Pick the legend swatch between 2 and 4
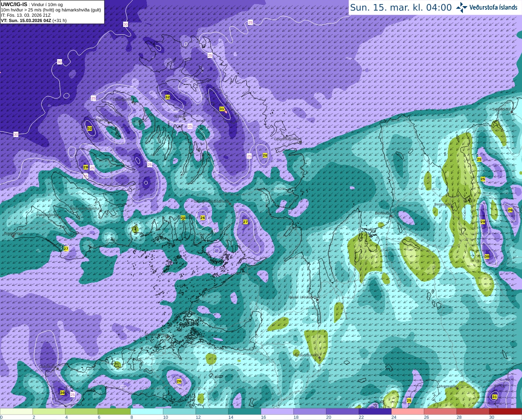 (49, 411)
